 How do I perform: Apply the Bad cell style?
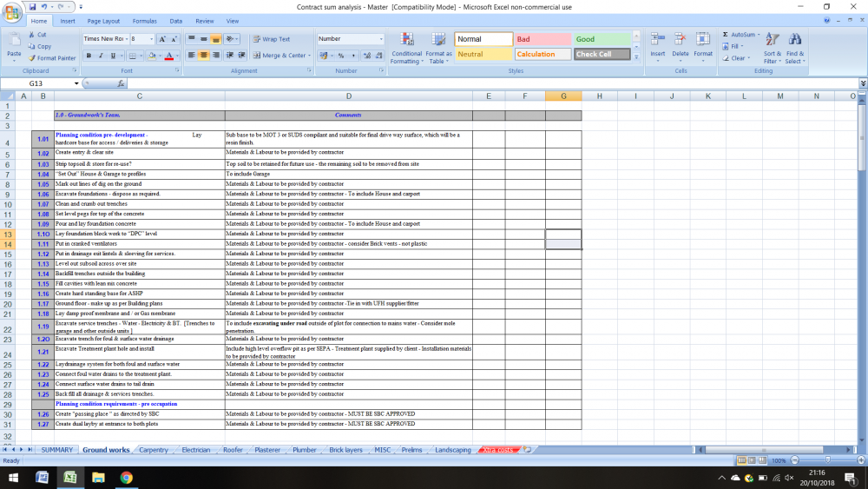(x=542, y=39)
